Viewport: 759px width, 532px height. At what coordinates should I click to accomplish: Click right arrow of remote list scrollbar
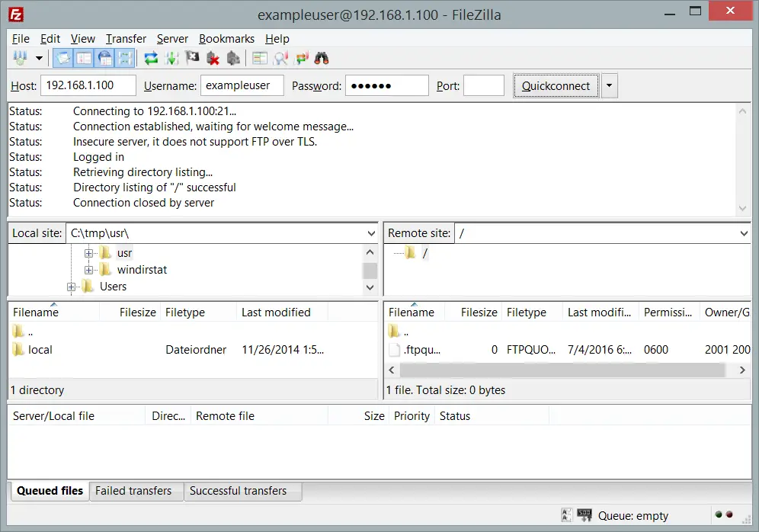coord(742,370)
